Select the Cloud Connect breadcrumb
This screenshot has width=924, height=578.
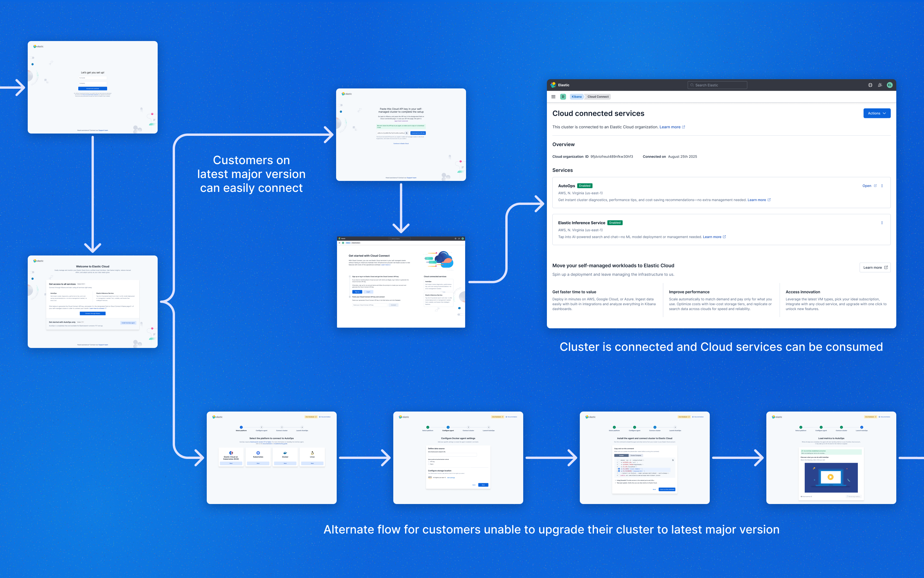pyautogui.click(x=598, y=97)
